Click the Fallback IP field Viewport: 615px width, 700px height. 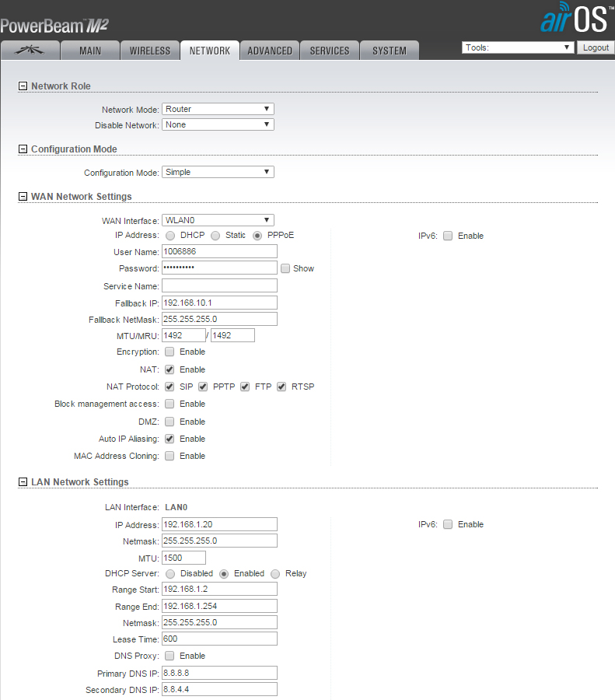click(219, 303)
